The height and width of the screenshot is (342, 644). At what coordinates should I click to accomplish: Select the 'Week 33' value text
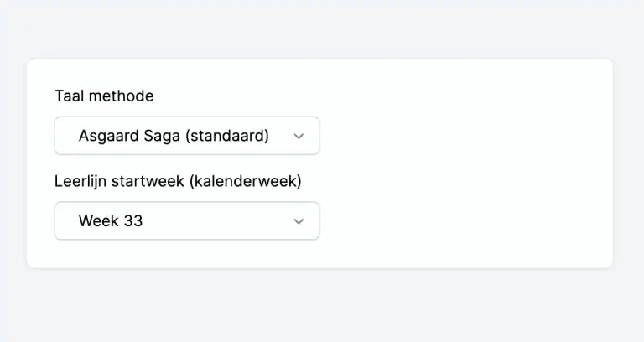pos(111,221)
